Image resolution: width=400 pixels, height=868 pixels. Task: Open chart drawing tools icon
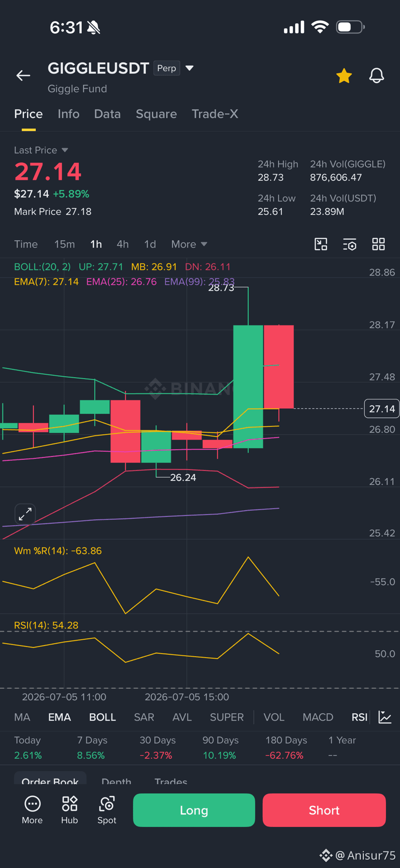pos(321,244)
